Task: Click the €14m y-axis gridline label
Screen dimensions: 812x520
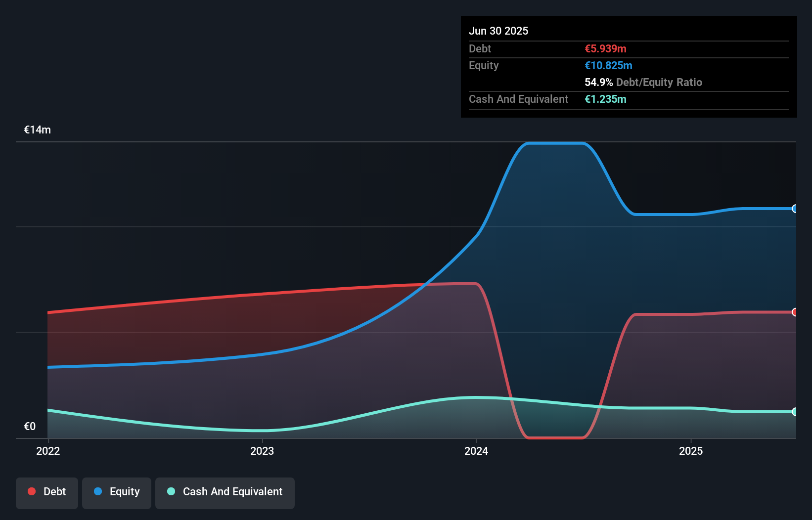Action: coord(37,130)
